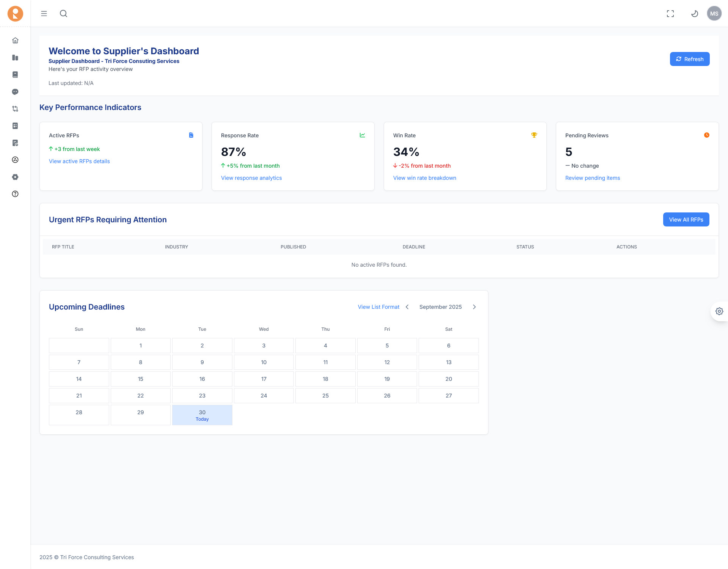The height and width of the screenshot is (569, 728).
Task: Open the checklist tasks icon in sidebar
Action: point(15,126)
